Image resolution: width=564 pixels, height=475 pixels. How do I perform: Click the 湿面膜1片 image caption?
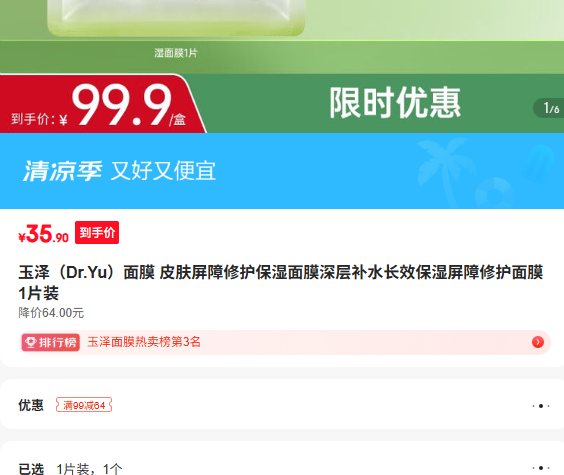tap(176, 53)
